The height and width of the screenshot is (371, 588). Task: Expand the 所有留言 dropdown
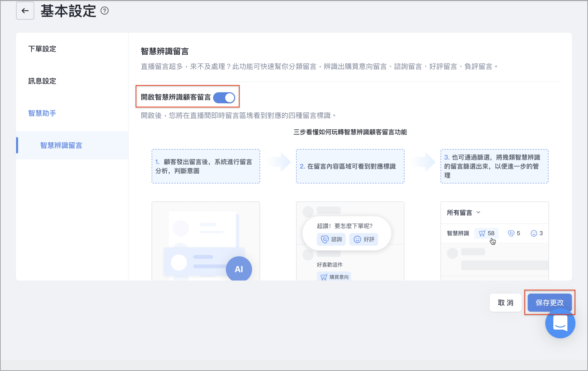464,213
